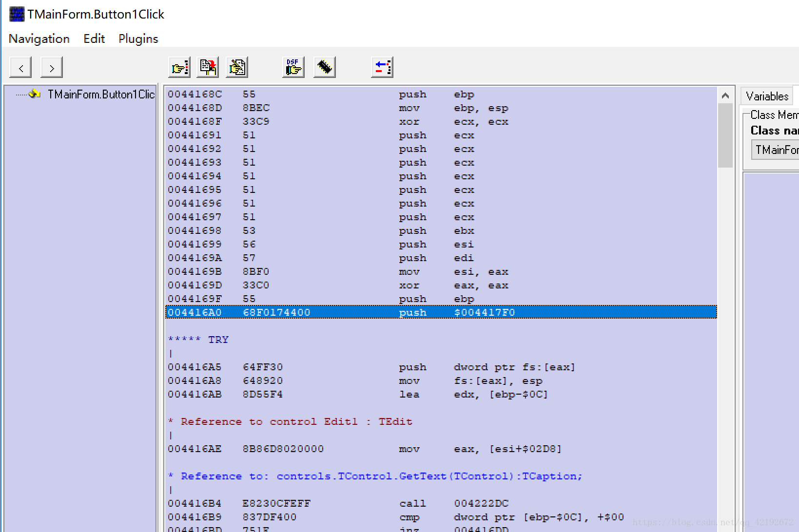The image size is (799, 532).
Task: Click the forward navigation arrow button
Action: (x=52, y=68)
